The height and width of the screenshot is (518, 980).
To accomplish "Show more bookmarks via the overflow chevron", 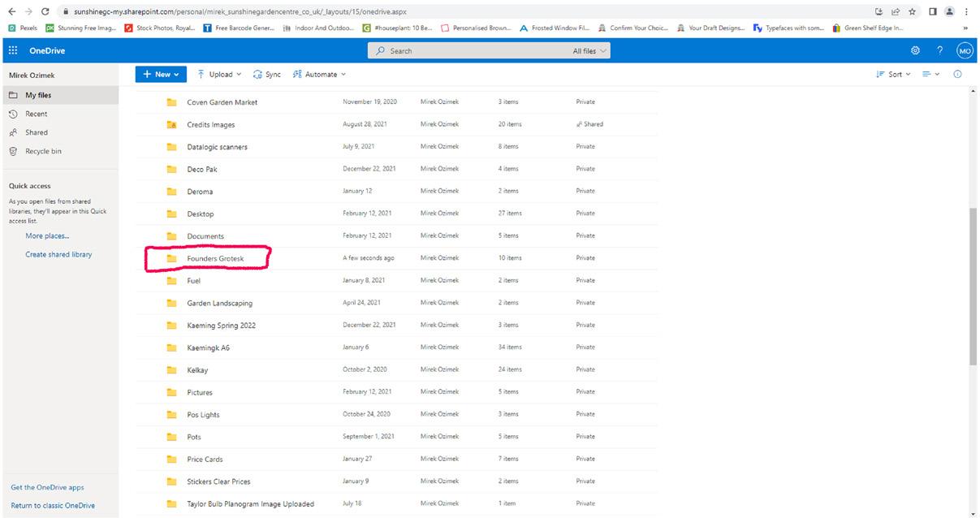I will [965, 28].
